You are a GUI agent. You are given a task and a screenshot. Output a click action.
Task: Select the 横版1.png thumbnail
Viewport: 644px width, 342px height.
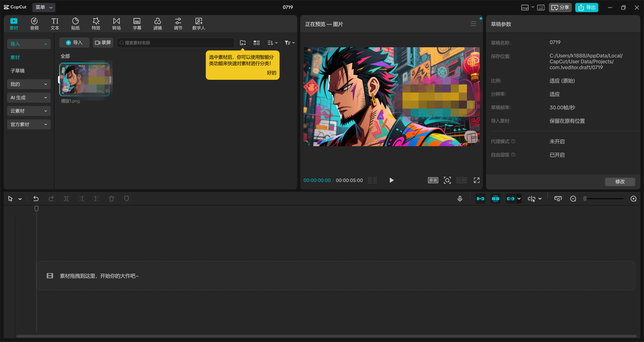click(x=85, y=79)
